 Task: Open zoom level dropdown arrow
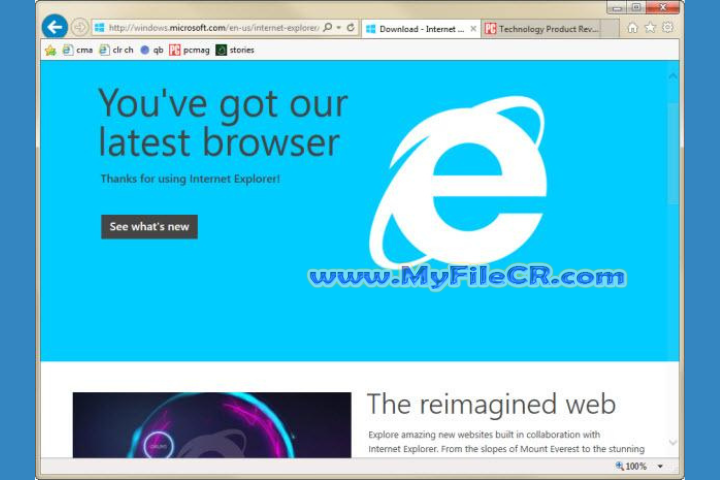(x=660, y=466)
